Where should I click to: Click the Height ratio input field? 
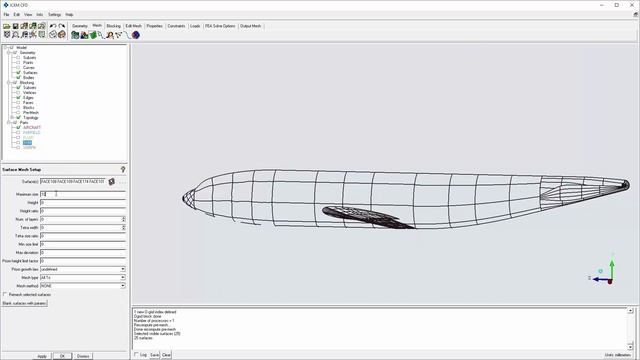coord(83,211)
